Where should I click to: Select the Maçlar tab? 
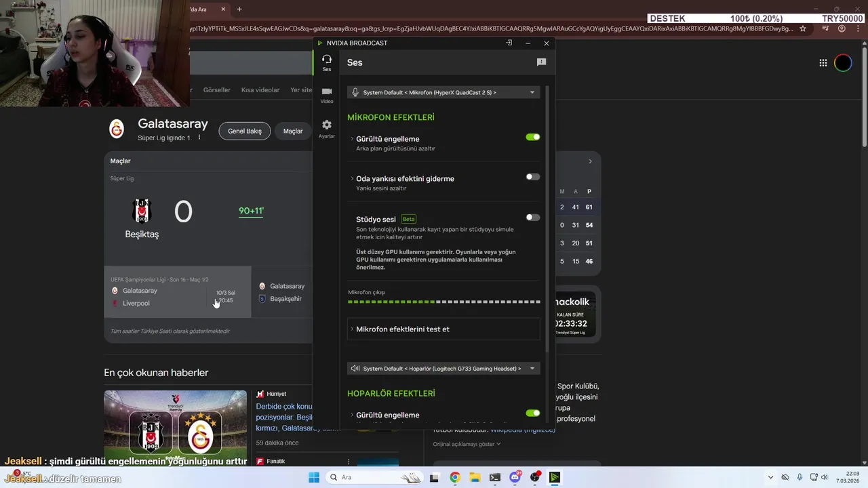click(293, 131)
